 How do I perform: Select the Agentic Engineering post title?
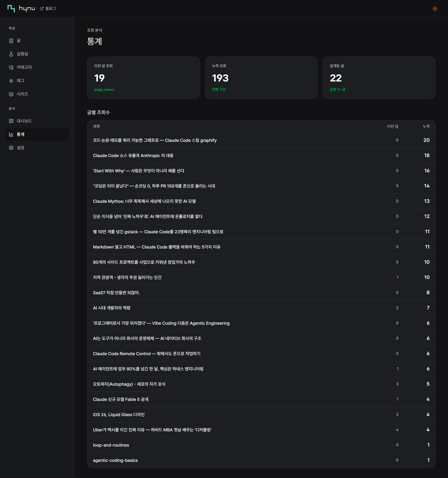[x=161, y=323]
